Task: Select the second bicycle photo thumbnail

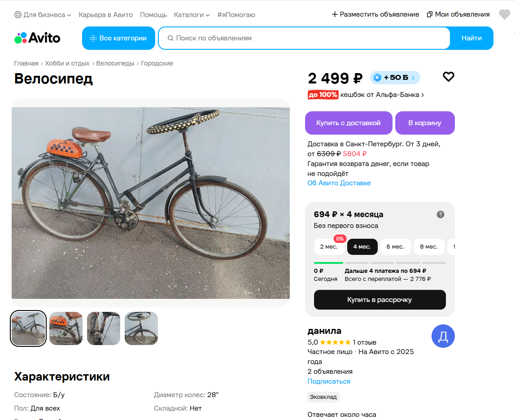Action: point(66,328)
